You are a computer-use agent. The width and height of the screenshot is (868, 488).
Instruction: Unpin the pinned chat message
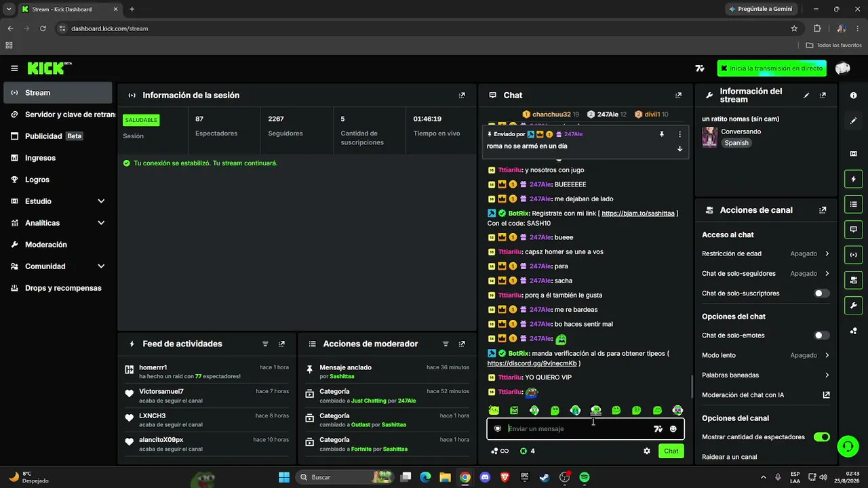(662, 134)
